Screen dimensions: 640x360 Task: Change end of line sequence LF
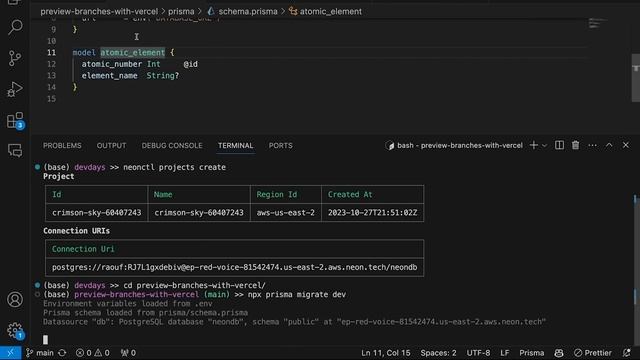click(x=505, y=353)
